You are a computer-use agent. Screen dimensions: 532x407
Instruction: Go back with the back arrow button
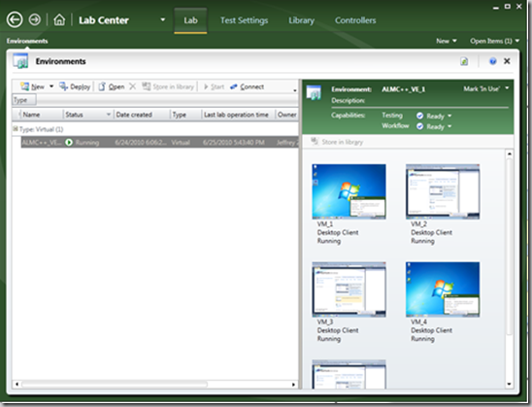[x=15, y=19]
